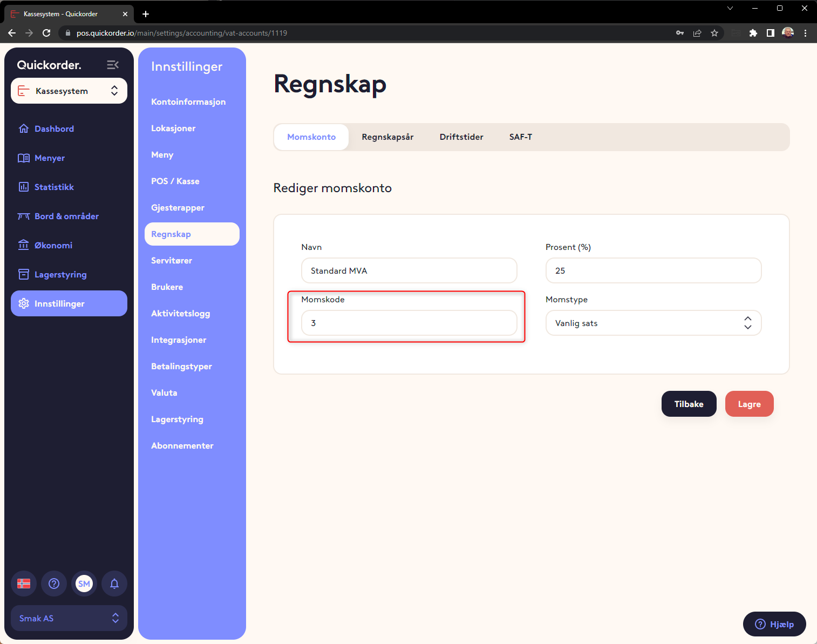Expand the Smak AS company selector
Image resolution: width=817 pixels, height=644 pixels.
(69, 618)
